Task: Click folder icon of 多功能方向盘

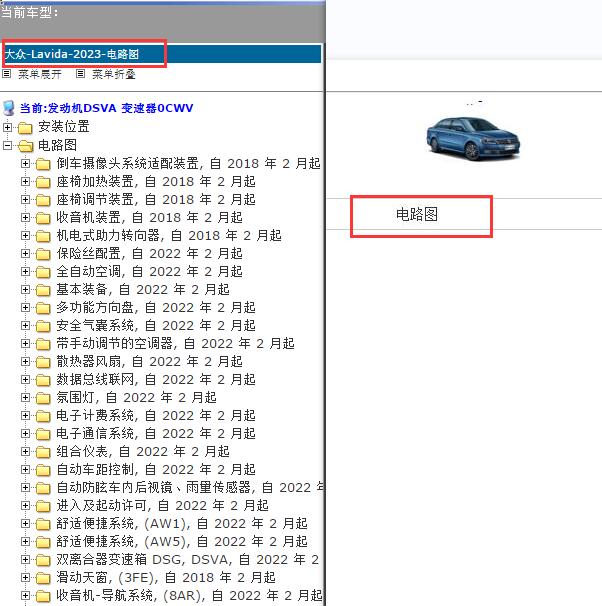Action: click(x=43, y=308)
